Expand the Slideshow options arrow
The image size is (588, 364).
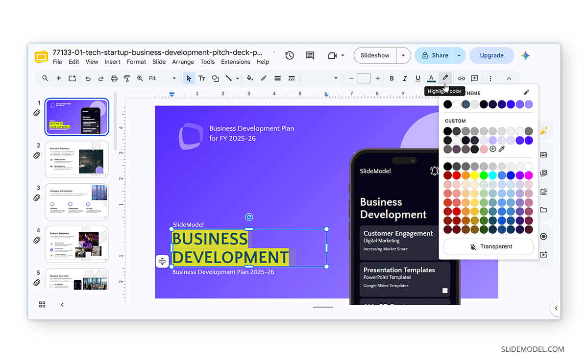(x=403, y=55)
